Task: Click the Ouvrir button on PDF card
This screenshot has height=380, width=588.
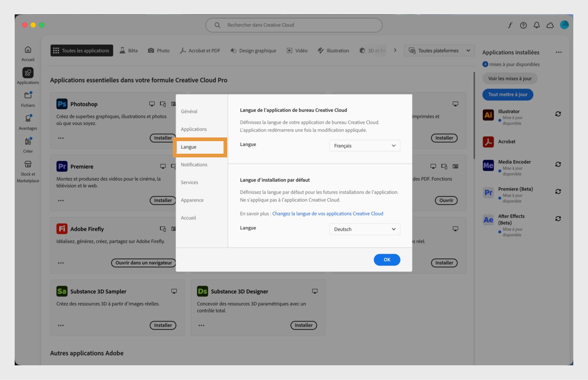Action: (446, 201)
